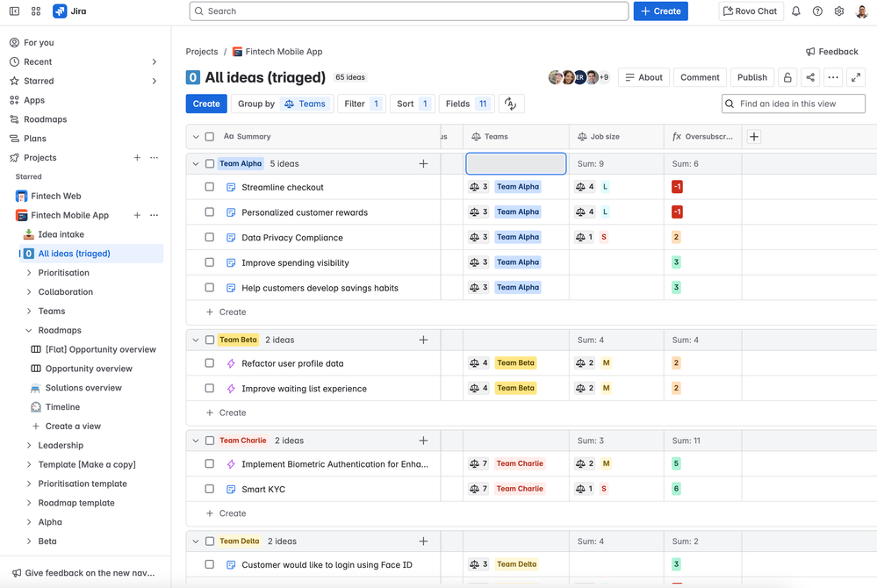Open the view's more actions ellipsis
This screenshot has width=877, height=588.
833,77
